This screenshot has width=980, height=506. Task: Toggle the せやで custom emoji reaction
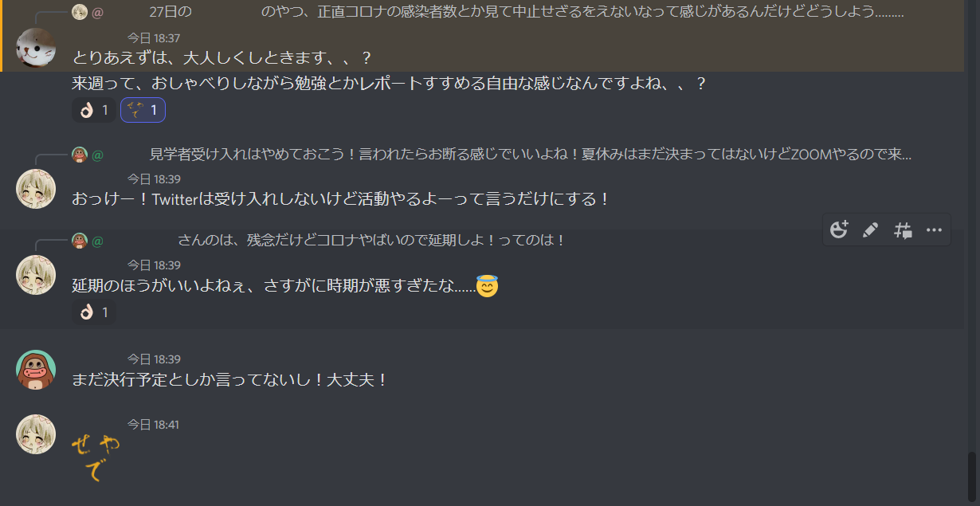(143, 110)
